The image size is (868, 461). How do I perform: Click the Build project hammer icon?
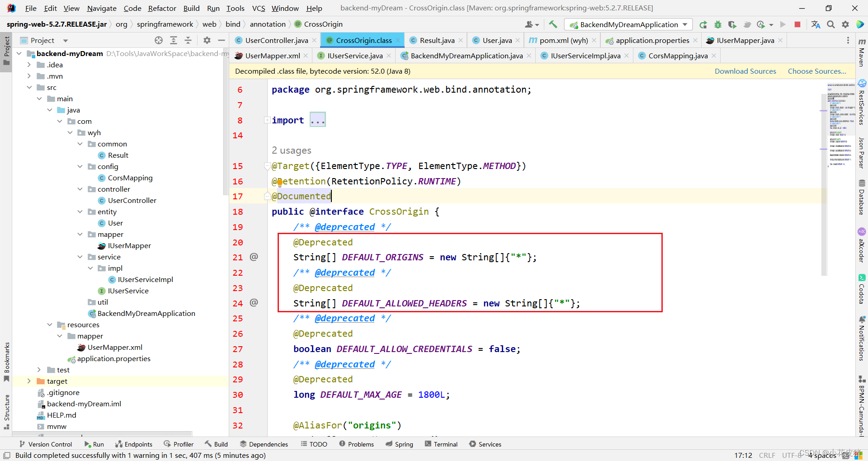(553, 24)
